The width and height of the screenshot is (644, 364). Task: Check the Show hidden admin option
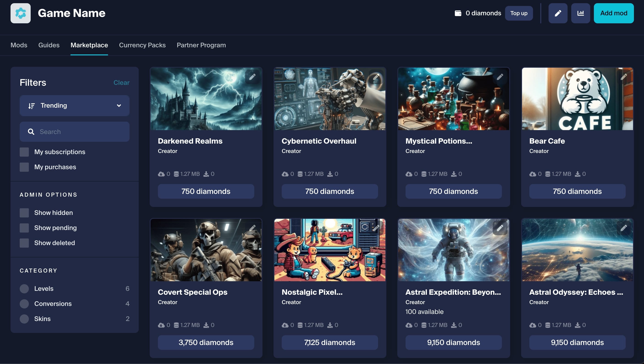click(x=24, y=213)
